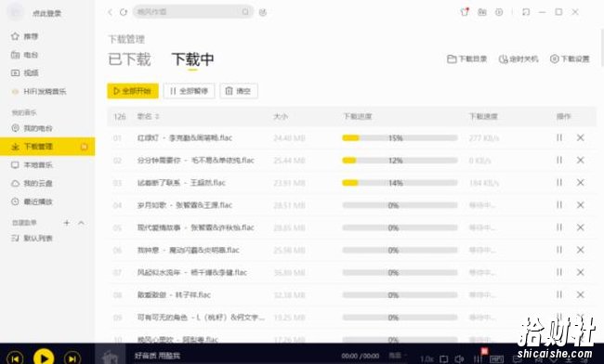
Task: Delete the row 03 download at 14%
Action: [x=580, y=182]
